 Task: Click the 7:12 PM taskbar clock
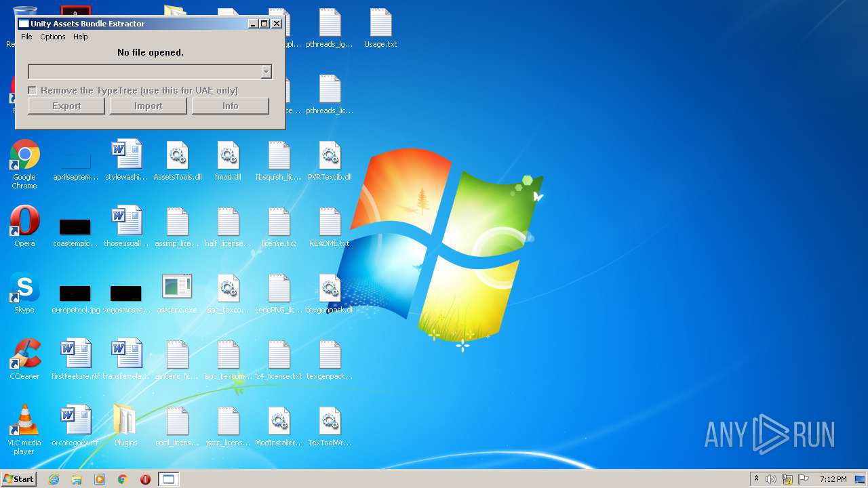(x=833, y=479)
